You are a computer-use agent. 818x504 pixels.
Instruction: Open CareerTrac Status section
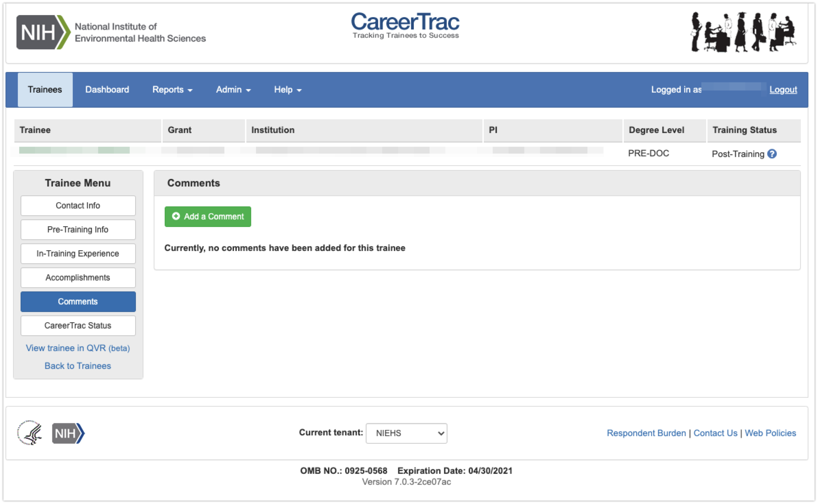[78, 326]
